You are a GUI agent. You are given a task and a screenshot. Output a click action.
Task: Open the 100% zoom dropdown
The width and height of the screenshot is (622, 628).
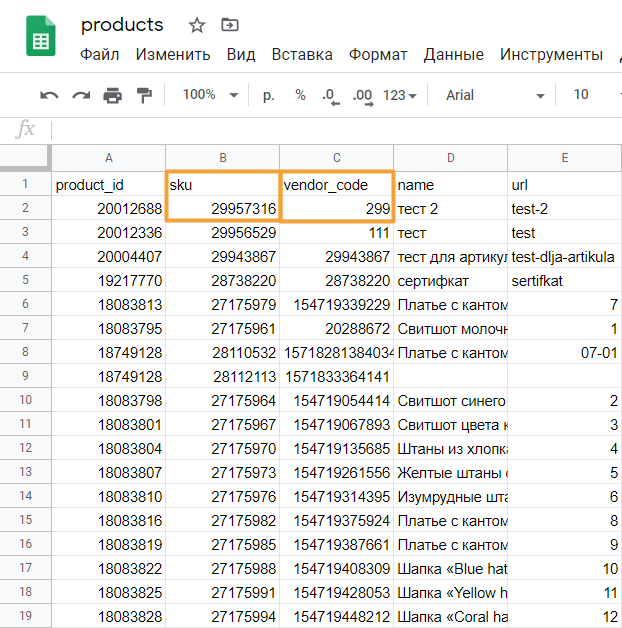[210, 95]
